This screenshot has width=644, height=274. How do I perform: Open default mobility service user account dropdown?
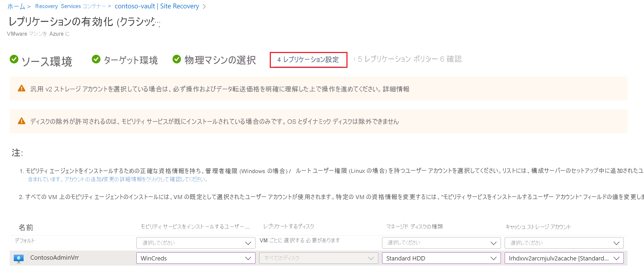point(196,243)
